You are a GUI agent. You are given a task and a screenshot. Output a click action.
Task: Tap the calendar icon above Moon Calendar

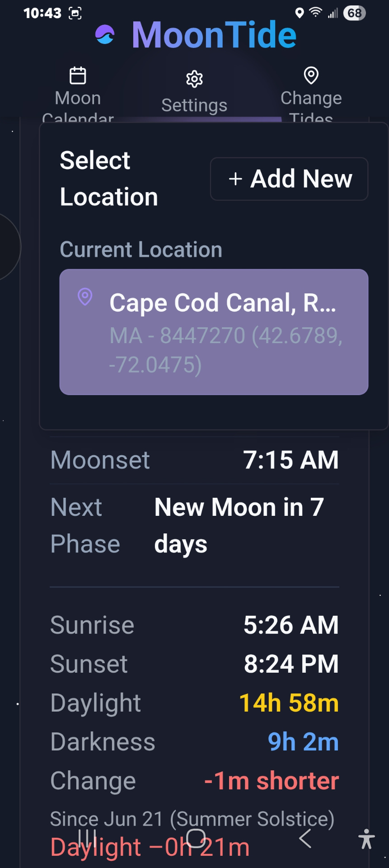point(78,75)
